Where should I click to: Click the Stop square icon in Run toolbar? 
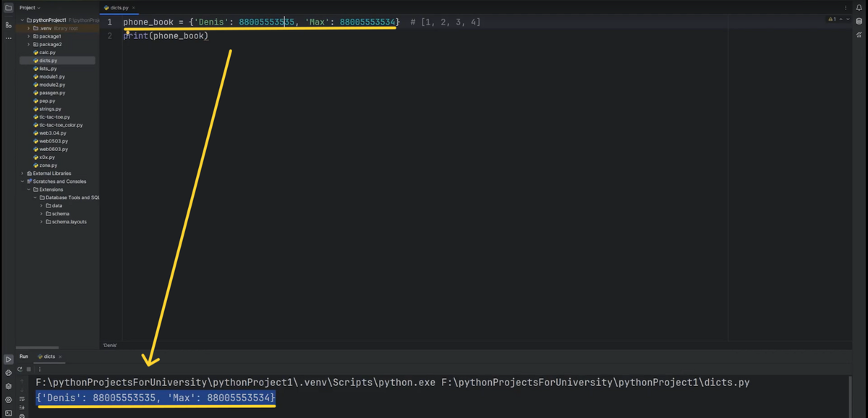(29, 370)
